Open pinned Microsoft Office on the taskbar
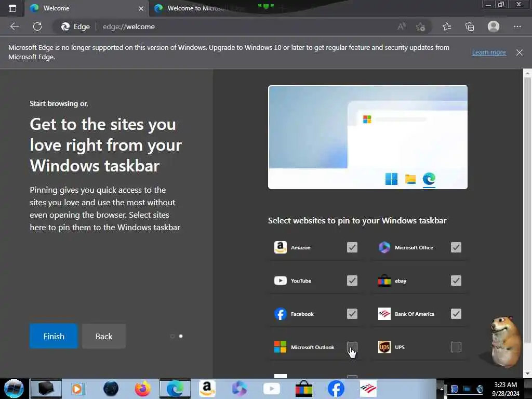This screenshot has width=532, height=399. pyautogui.click(x=239, y=389)
